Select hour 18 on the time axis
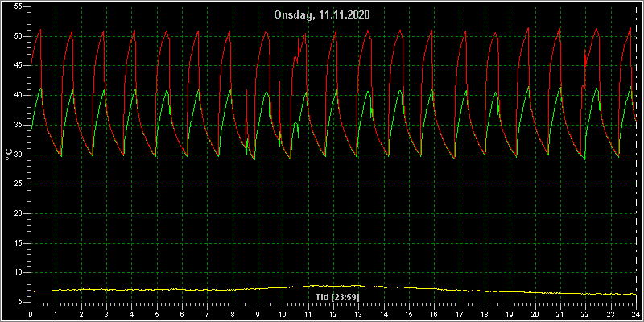This screenshot has width=644, height=322. (485, 313)
